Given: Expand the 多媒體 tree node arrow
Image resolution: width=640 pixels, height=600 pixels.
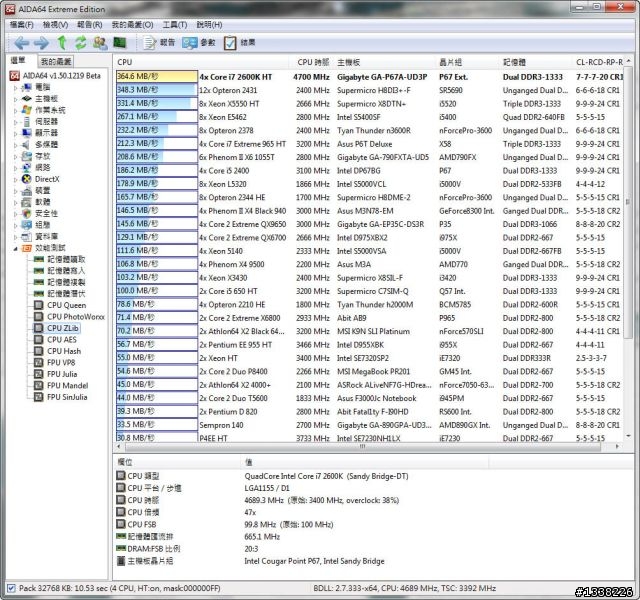Looking at the screenshot, I should [x=16, y=144].
